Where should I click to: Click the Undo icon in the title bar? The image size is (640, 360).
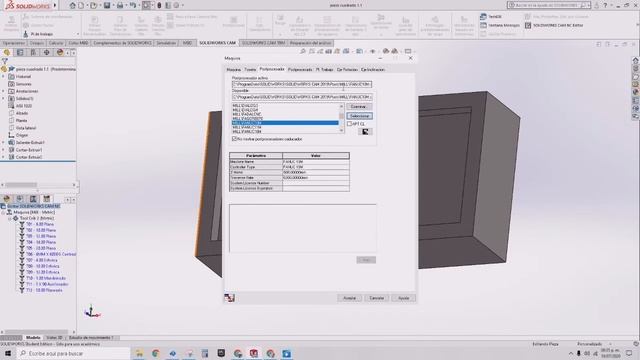(133, 5)
